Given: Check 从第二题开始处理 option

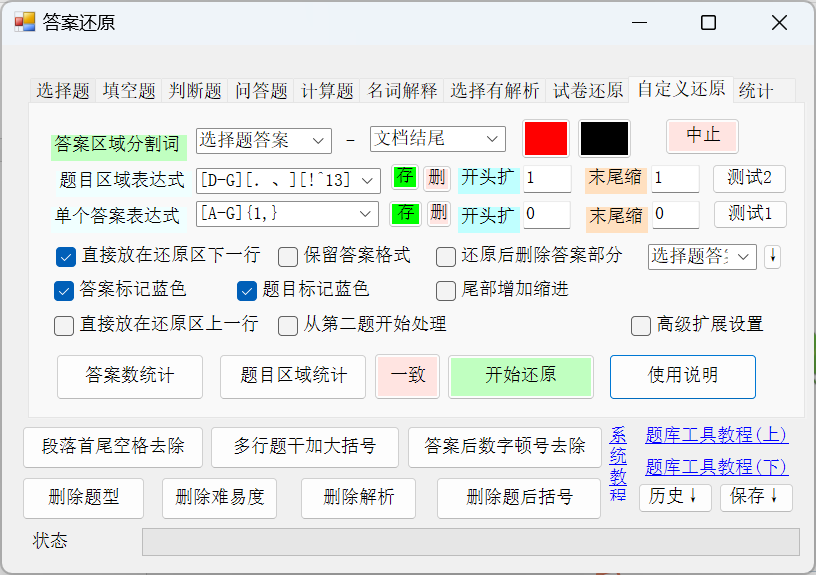Looking at the screenshot, I should pyautogui.click(x=288, y=326).
